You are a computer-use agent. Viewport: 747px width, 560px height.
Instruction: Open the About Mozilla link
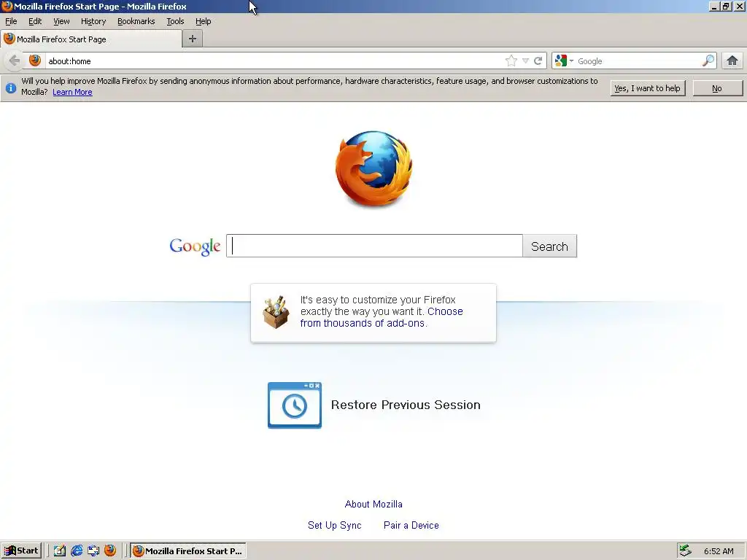373,504
